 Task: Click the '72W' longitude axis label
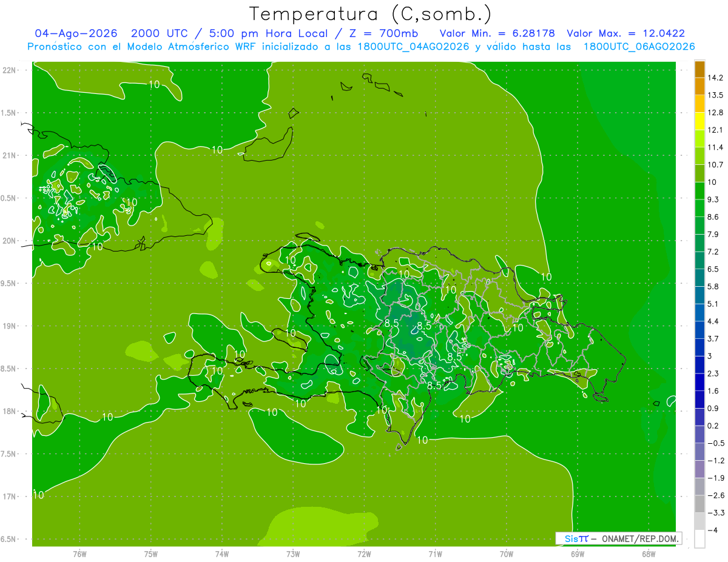(x=364, y=554)
